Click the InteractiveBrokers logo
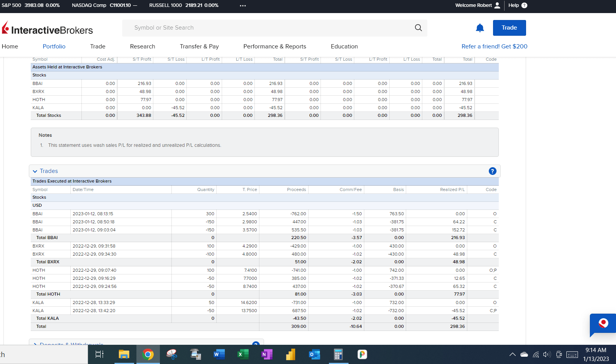 pos(48,29)
